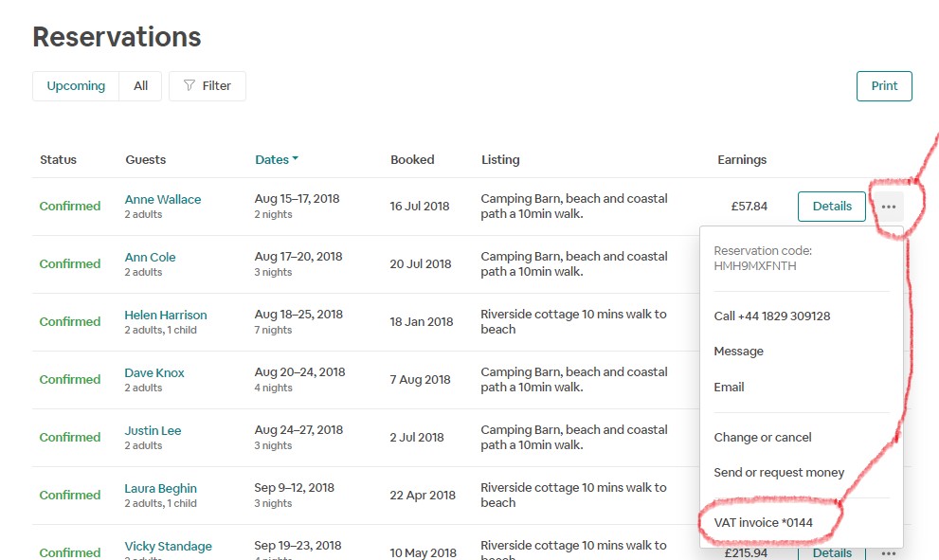Viewport: 939px width, 560px height.
Task: Select Send or request money option
Action: click(779, 473)
